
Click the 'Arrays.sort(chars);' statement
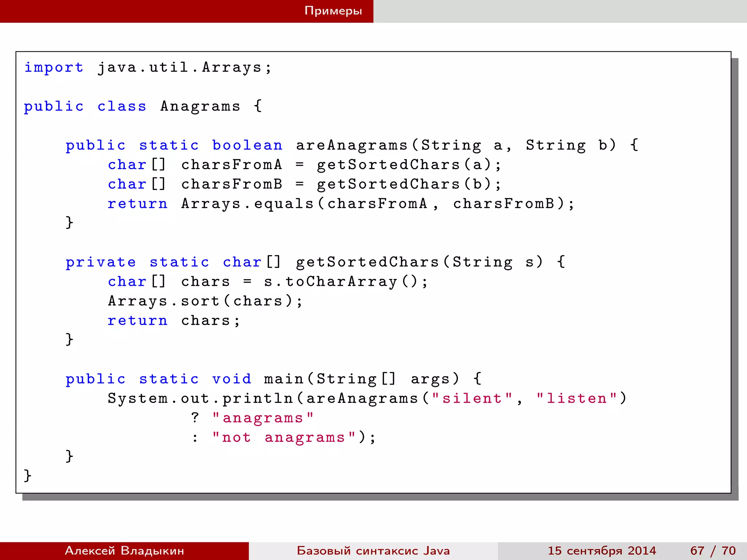click(205, 301)
